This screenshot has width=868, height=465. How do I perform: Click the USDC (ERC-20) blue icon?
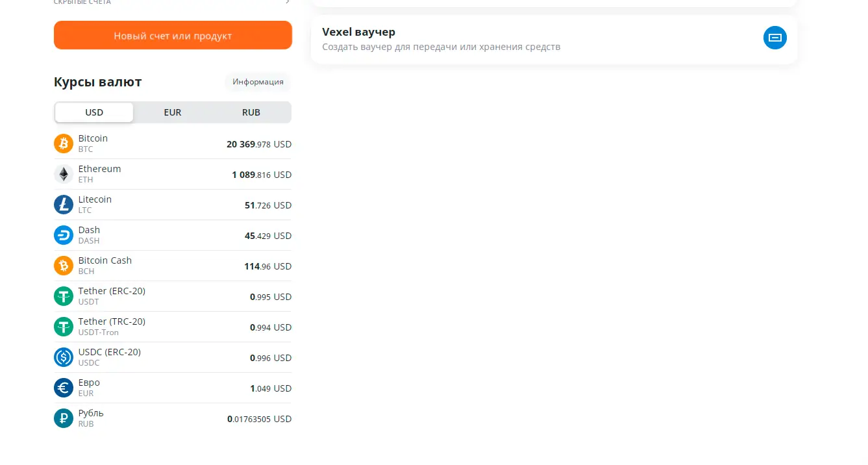[x=64, y=357]
